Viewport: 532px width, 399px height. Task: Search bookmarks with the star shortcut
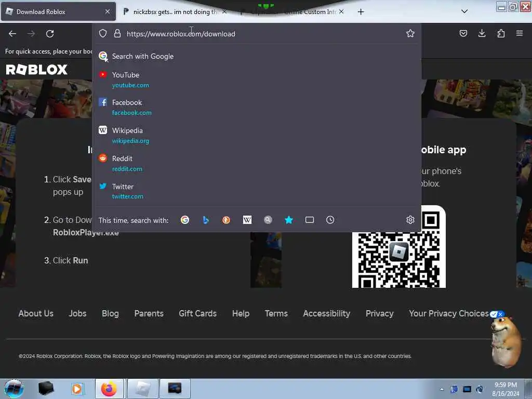tap(289, 220)
